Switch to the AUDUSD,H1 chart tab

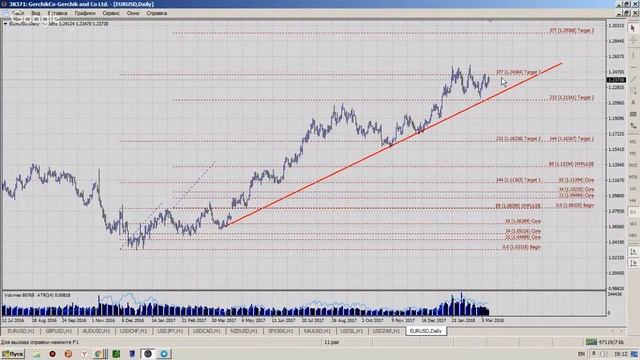(x=96, y=331)
